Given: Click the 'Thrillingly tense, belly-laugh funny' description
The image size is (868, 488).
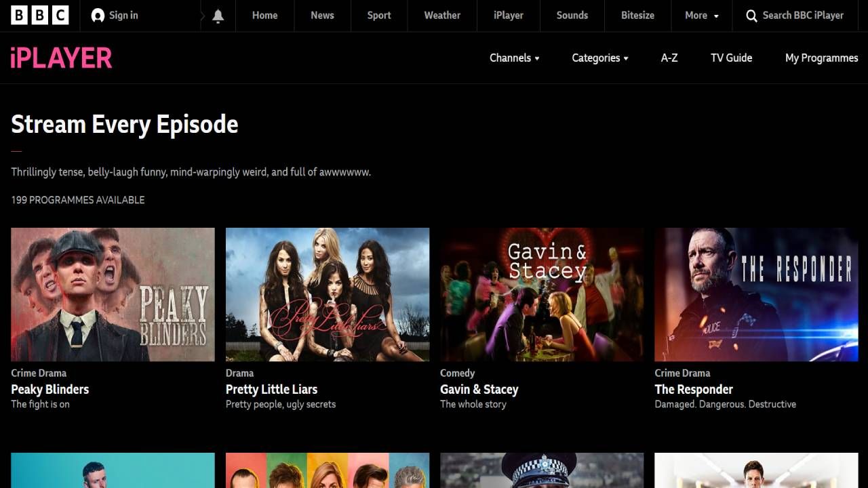Looking at the screenshot, I should pos(191,172).
